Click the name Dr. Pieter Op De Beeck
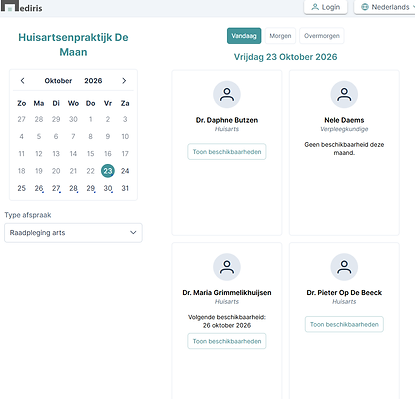The height and width of the screenshot is (399, 415). pos(344,292)
